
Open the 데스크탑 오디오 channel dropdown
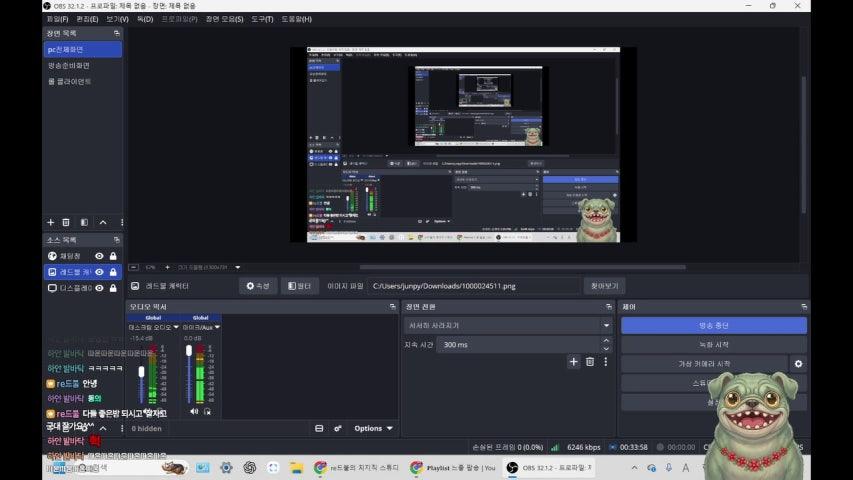pyautogui.click(x=176, y=327)
